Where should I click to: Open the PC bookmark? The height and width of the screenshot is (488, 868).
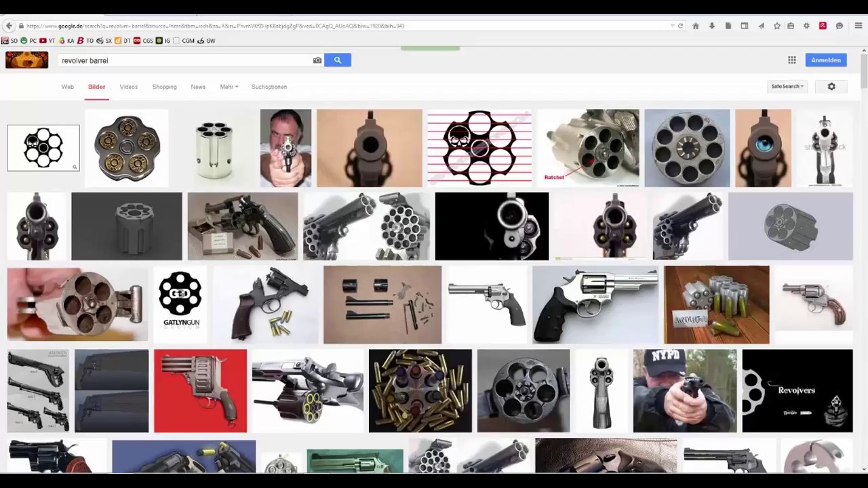[28, 41]
